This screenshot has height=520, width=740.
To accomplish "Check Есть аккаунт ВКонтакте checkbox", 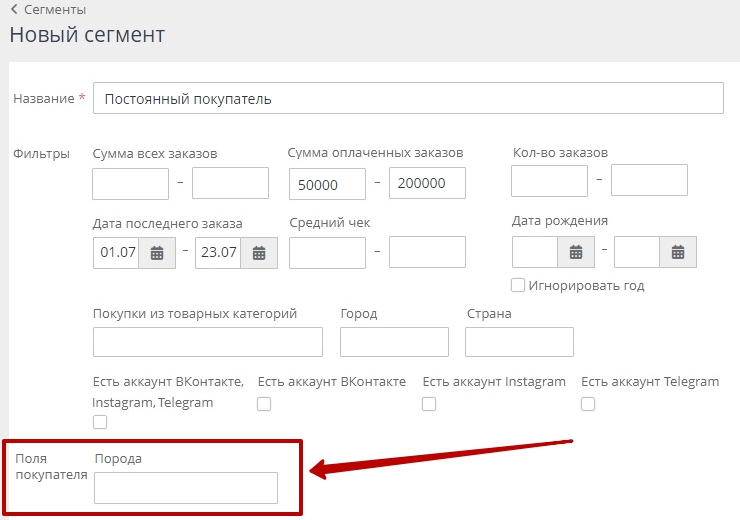I will [x=264, y=404].
